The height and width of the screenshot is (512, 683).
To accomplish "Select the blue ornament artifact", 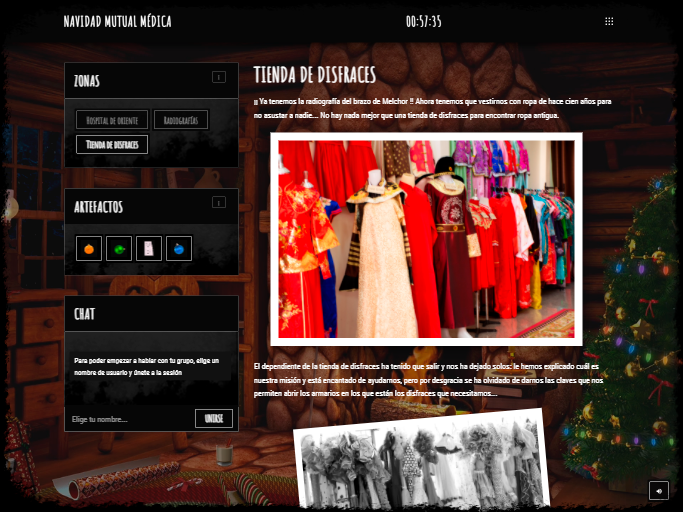I will click(x=178, y=248).
